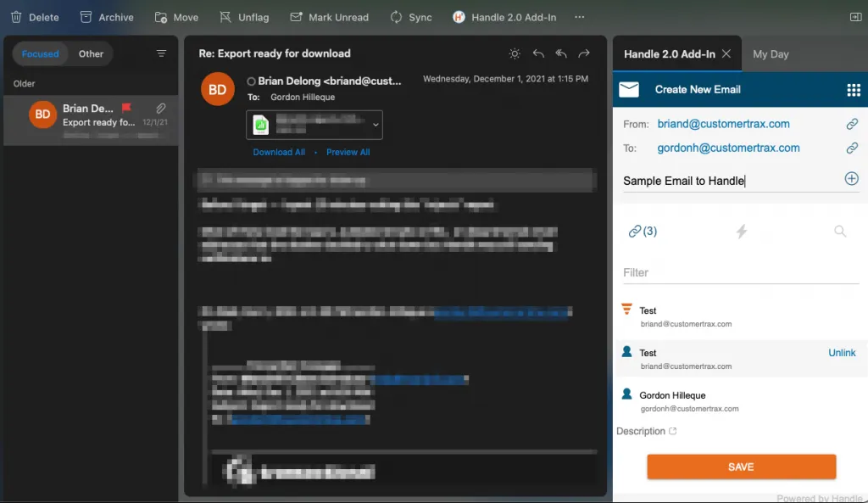The width and height of the screenshot is (868, 503).
Task: Switch to the Focused inbox tab
Action: point(40,53)
